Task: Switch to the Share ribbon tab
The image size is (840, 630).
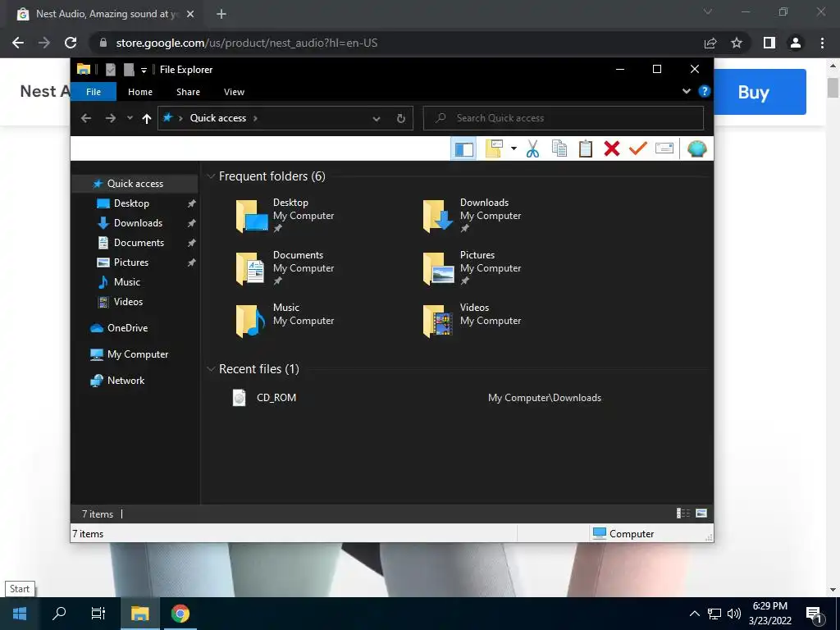Action: point(188,92)
